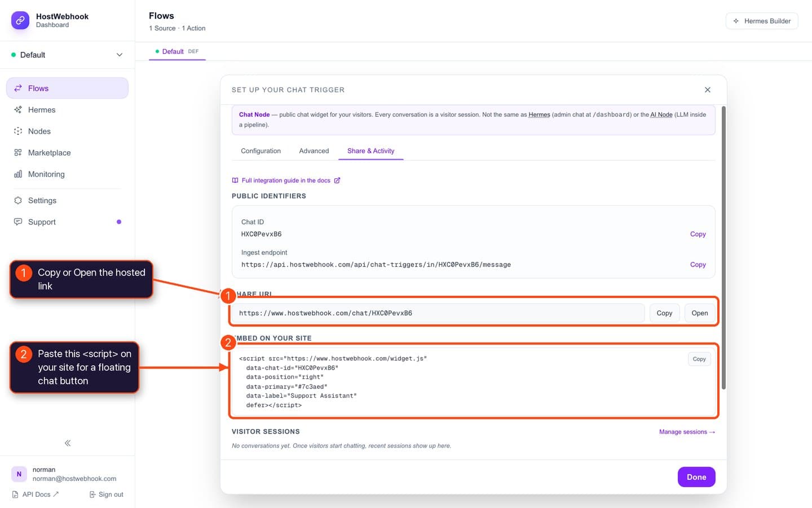
Task: Click the Support chat bubble icon
Action: [x=18, y=222]
